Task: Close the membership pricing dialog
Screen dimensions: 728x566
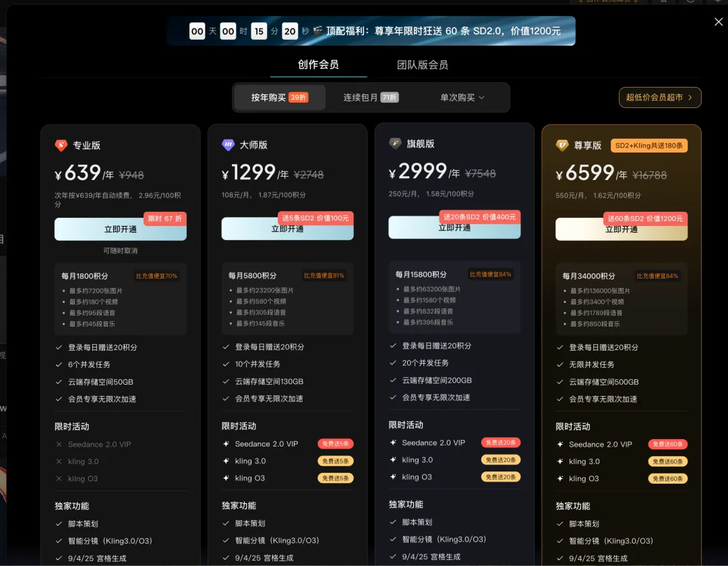Action: (x=719, y=22)
